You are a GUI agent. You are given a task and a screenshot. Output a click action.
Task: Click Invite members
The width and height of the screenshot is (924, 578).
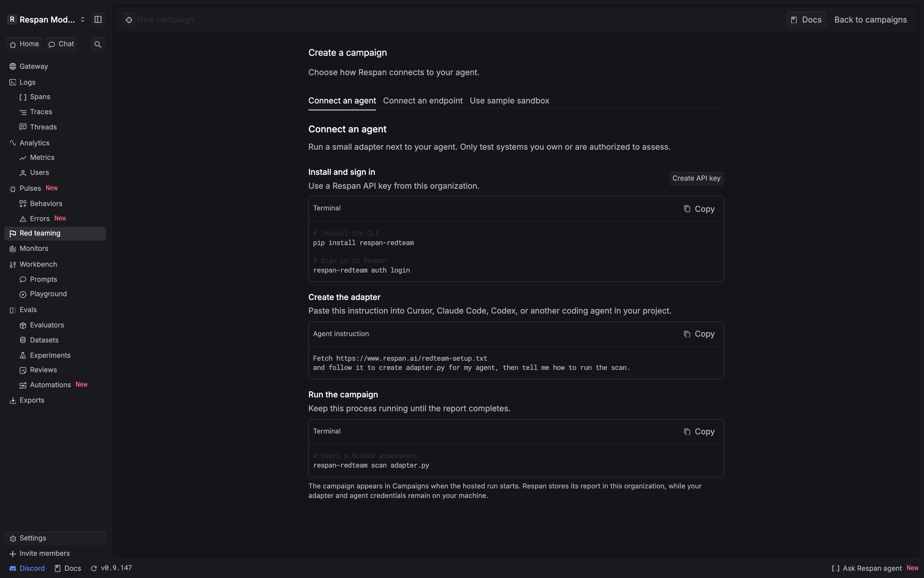coord(39,553)
